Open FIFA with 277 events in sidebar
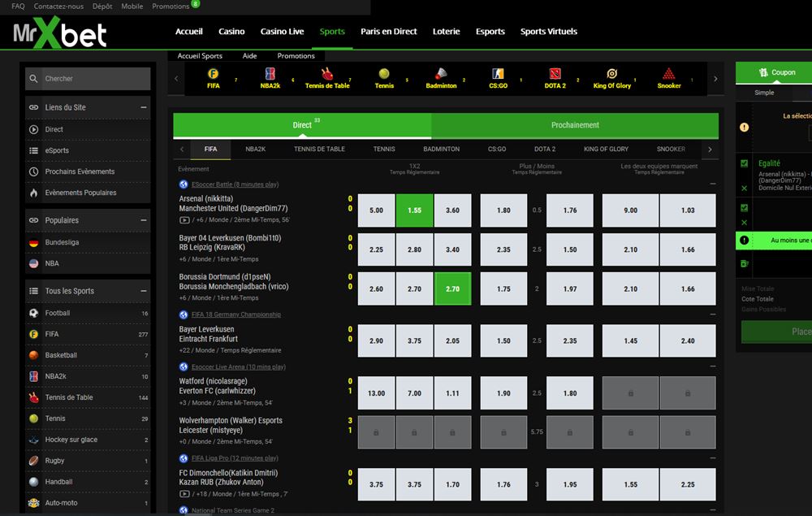The image size is (812, 516). click(88, 334)
